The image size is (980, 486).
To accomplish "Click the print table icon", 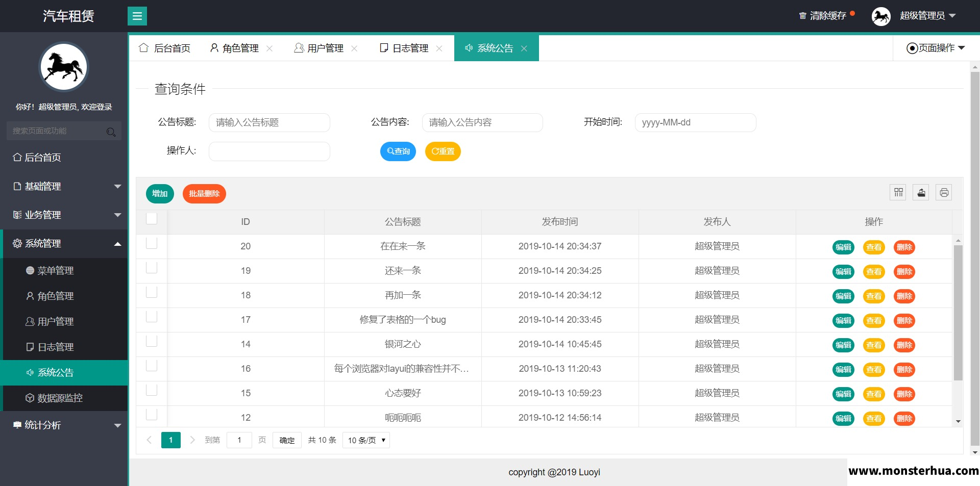I will pyautogui.click(x=944, y=192).
